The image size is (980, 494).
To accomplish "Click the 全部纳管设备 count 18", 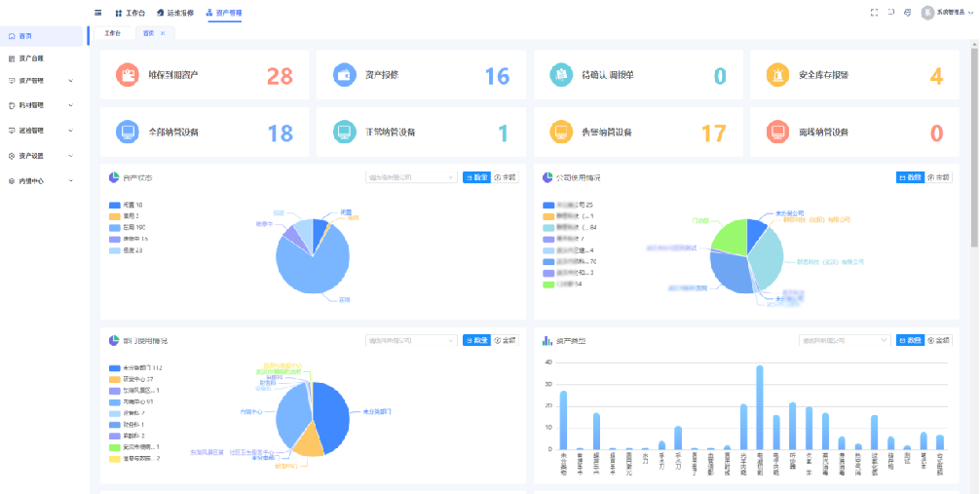I will tap(280, 133).
